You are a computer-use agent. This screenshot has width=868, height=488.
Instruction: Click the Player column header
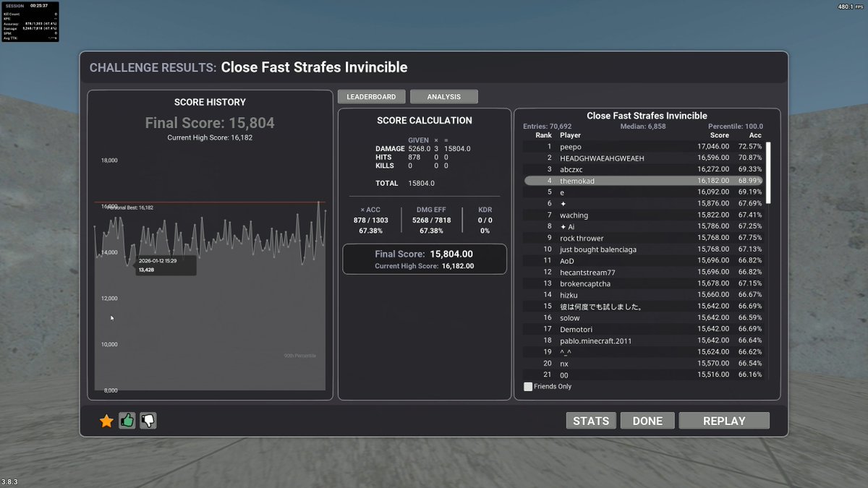570,135
